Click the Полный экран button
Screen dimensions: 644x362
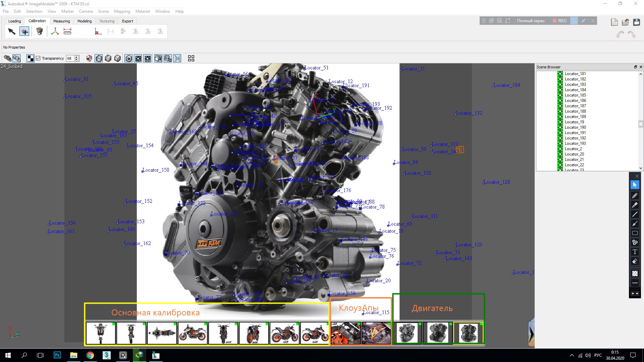pyautogui.click(x=531, y=21)
